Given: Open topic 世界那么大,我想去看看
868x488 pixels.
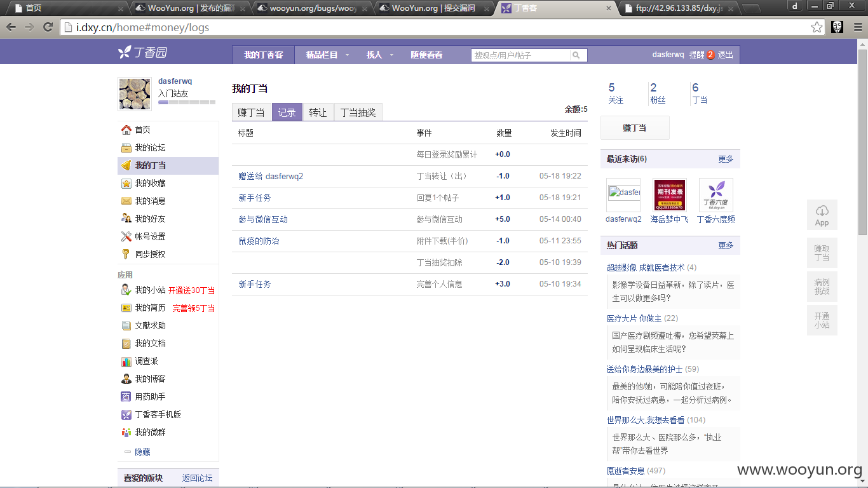Looking at the screenshot, I should coord(646,420).
